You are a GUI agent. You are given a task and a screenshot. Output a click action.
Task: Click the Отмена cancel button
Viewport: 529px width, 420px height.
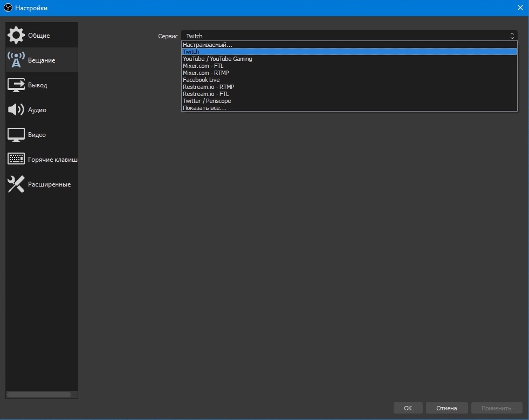coord(446,408)
